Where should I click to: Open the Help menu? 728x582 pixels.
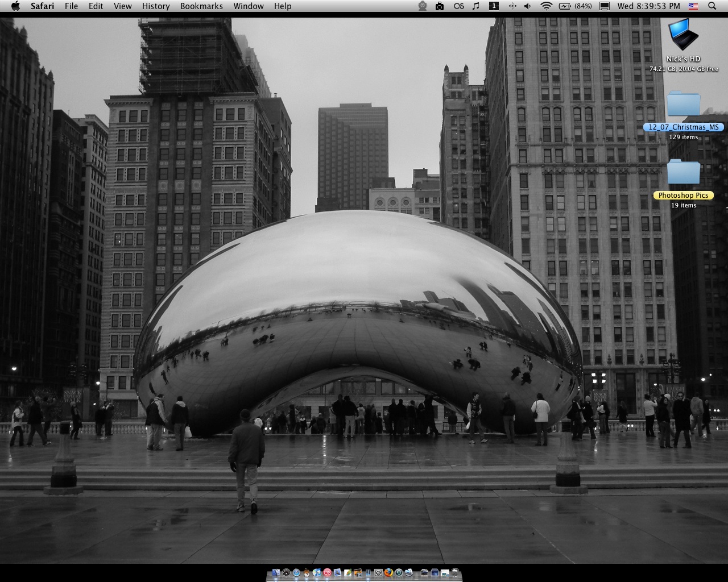[283, 6]
